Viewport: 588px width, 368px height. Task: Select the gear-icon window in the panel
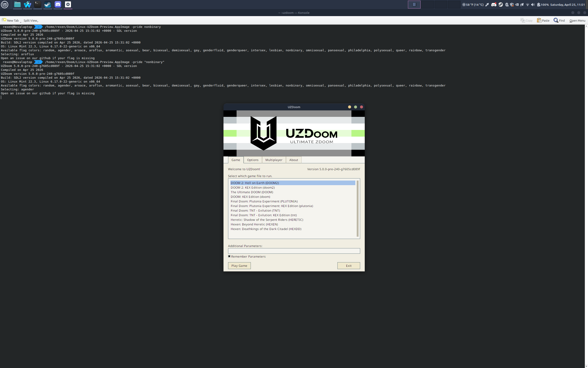(x=68, y=4)
